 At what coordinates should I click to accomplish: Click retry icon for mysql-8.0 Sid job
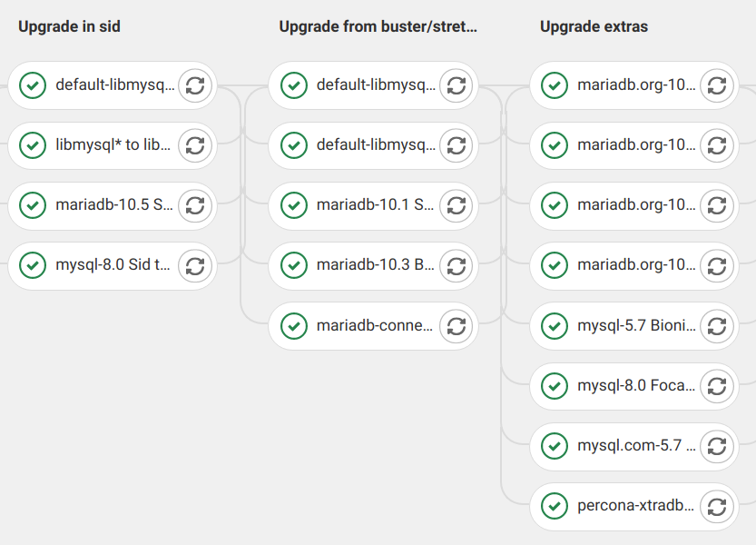[x=194, y=265]
